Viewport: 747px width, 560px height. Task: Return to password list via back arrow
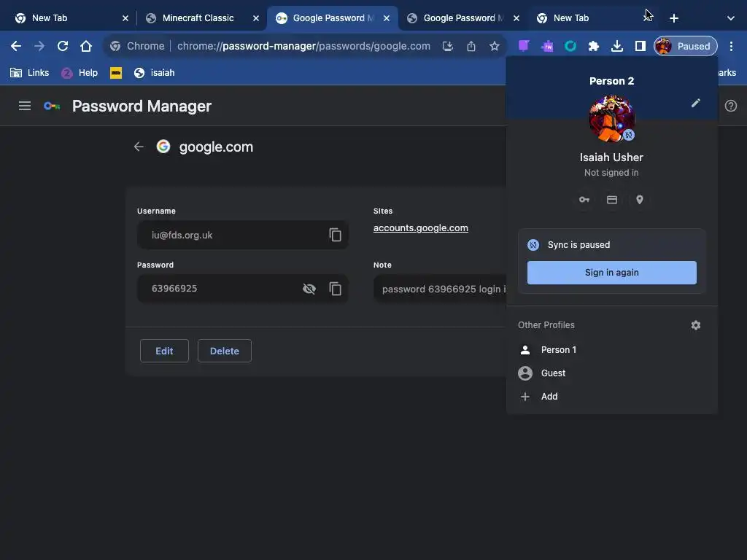point(139,147)
